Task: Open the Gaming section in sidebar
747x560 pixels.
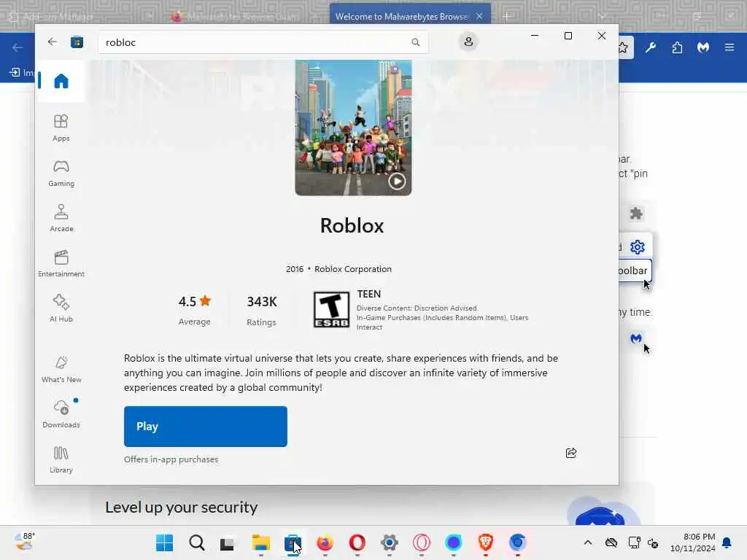Action: [x=61, y=173]
